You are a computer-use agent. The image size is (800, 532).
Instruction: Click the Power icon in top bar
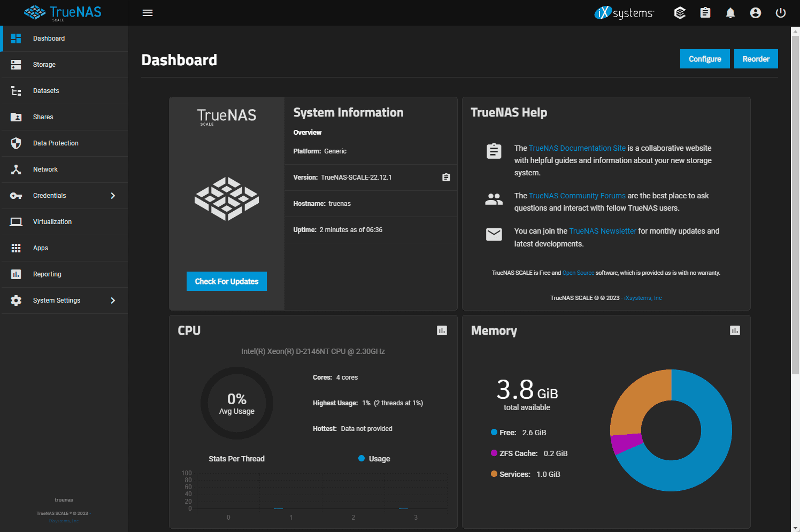pos(781,13)
